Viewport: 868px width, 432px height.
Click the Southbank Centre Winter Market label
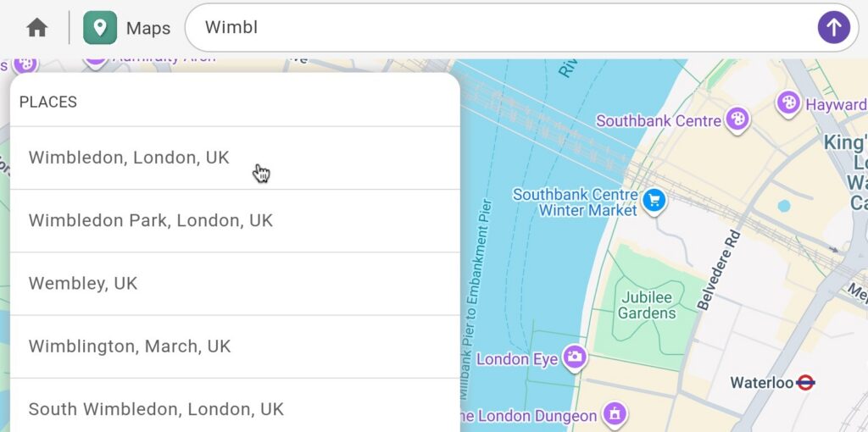576,202
